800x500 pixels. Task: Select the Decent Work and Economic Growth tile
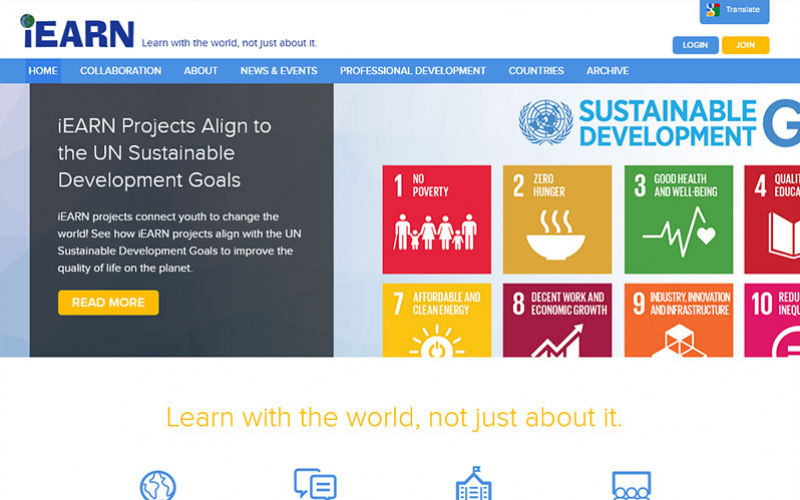click(x=557, y=320)
